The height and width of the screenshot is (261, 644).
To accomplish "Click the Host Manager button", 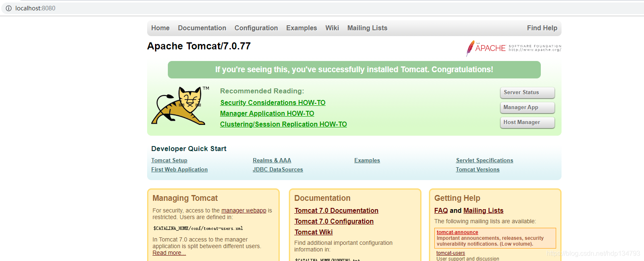I will [x=527, y=122].
